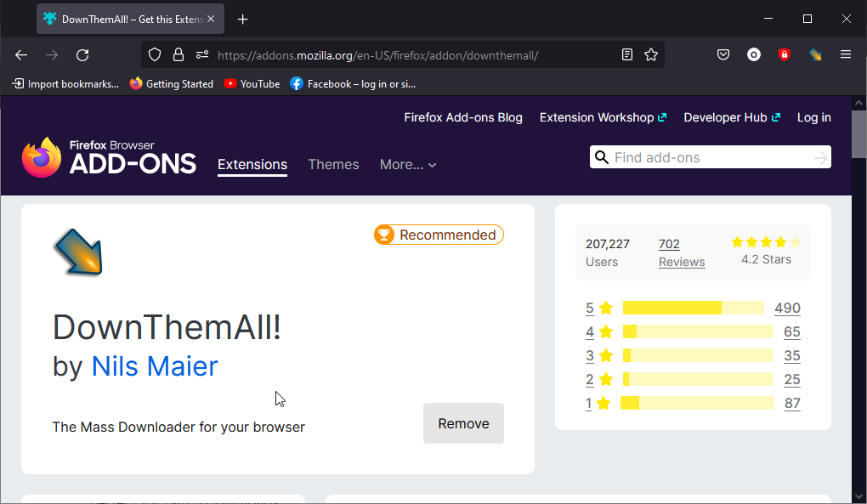Bookmark this page with the star icon
The height and width of the screenshot is (504, 867).
[651, 54]
